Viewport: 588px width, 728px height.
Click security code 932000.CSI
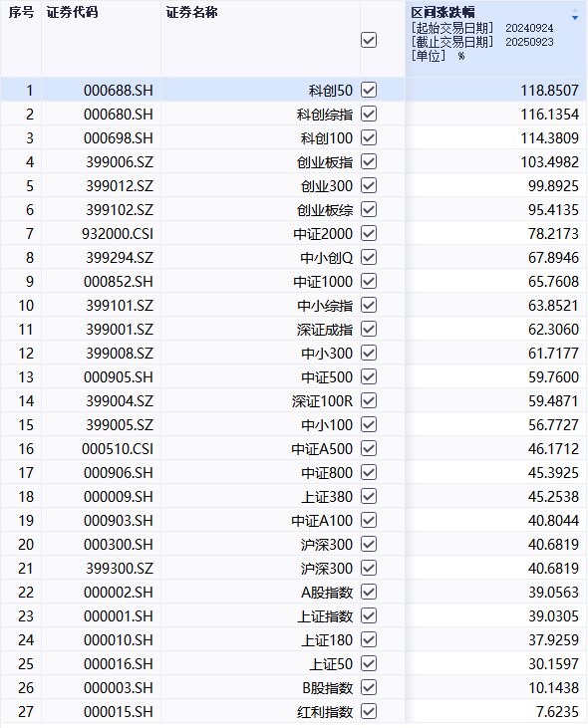[x=118, y=233]
